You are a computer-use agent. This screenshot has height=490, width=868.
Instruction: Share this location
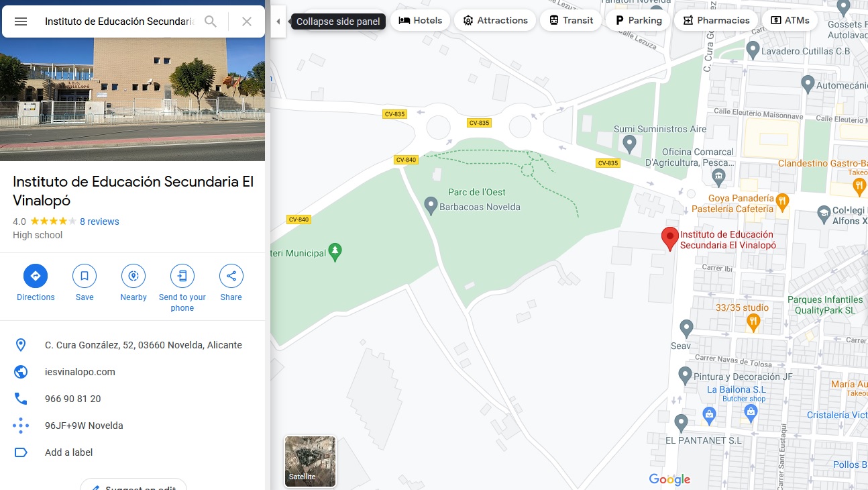231,276
